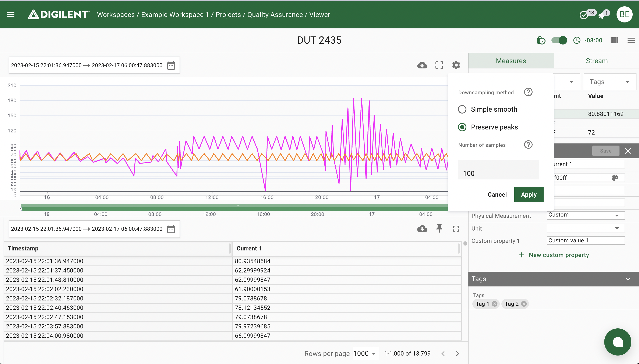Click the Digilent logo
The image size is (639, 364).
(59, 14)
